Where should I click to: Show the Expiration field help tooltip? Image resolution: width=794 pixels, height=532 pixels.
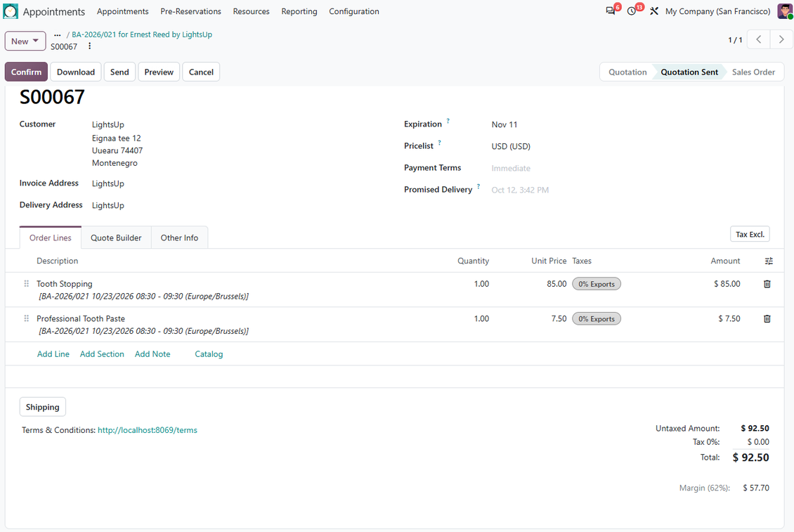[448, 121]
